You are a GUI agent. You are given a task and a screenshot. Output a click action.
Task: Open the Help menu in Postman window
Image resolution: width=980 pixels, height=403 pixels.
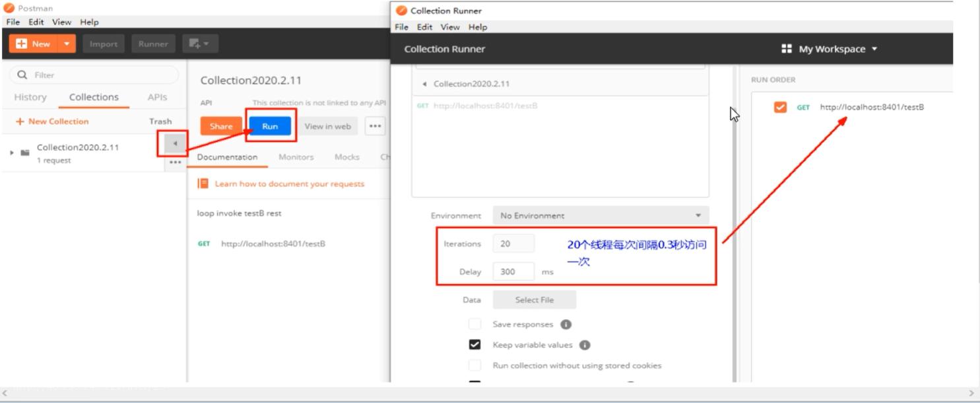click(89, 22)
